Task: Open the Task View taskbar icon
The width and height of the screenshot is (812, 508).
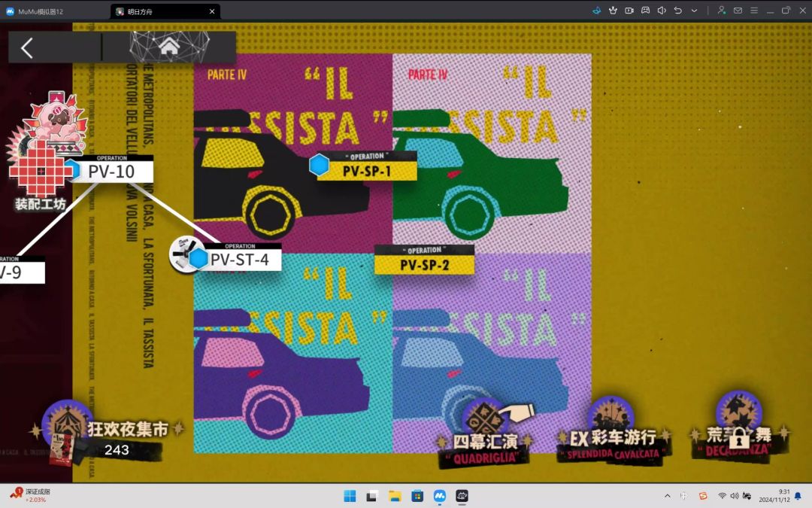Action: click(372, 496)
